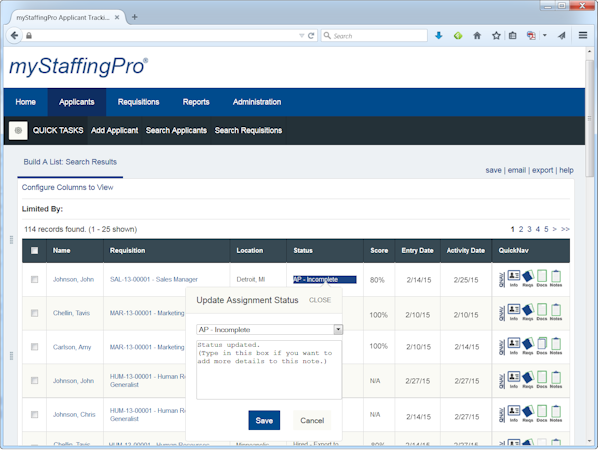
Task: Select Search Applicants quick task
Action: 176,130
